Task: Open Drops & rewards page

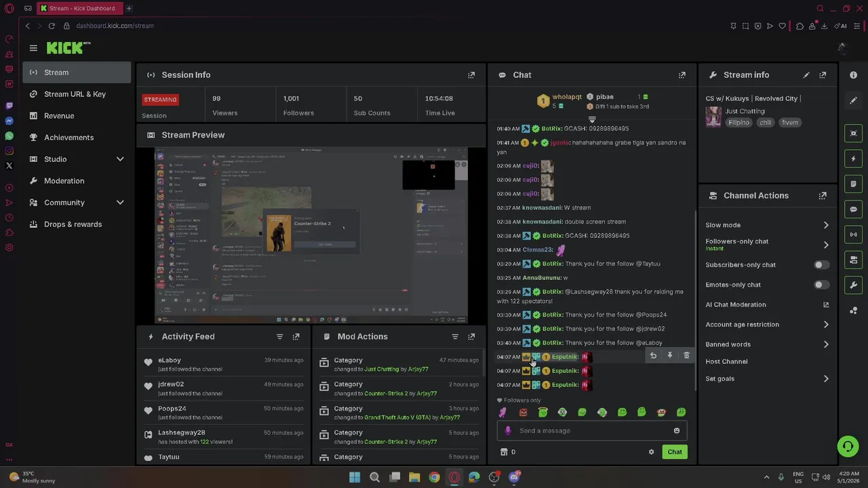Action: 77,224
